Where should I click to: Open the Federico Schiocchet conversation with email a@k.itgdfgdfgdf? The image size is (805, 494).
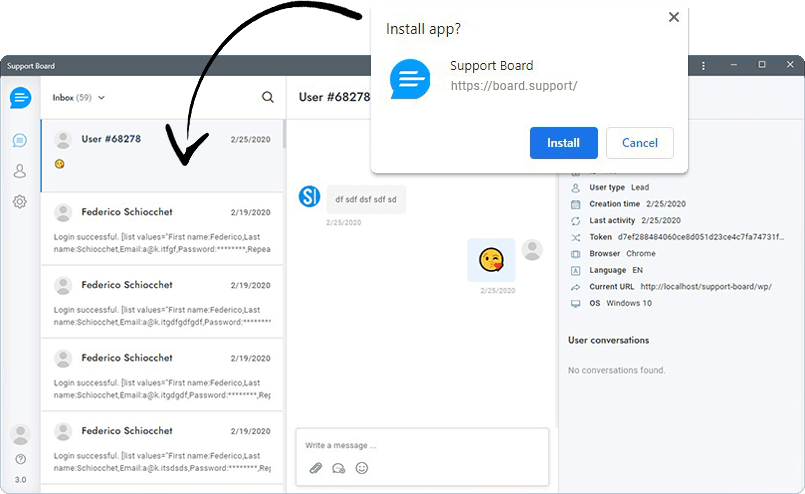(x=162, y=302)
